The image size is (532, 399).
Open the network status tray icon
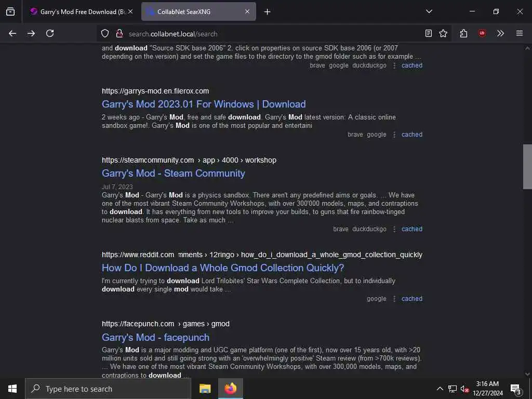click(453, 389)
